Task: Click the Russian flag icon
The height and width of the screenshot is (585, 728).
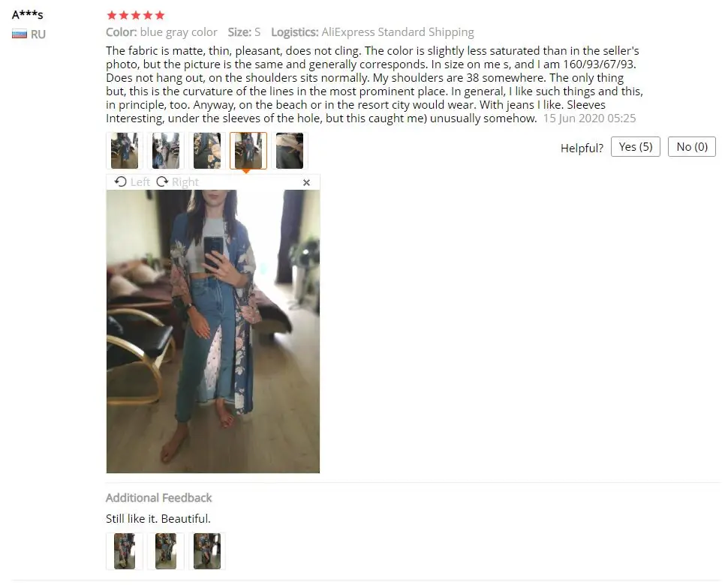Action: click(20, 34)
